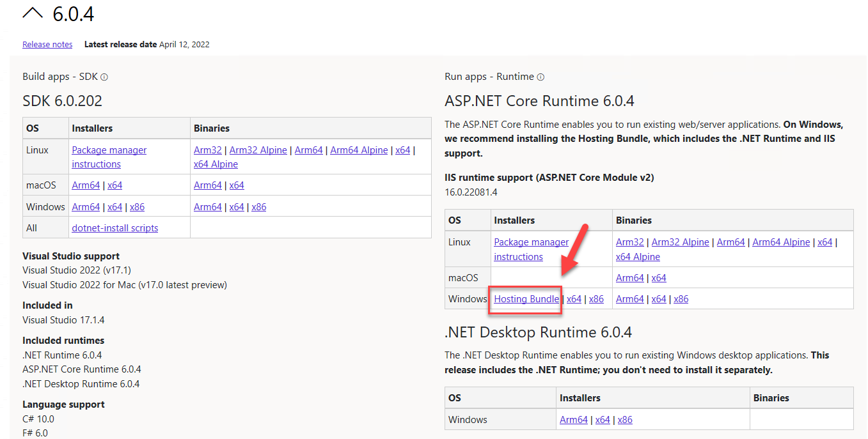Download SDK Windows Arm64 installer
This screenshot has width=868, height=439.
pyautogui.click(x=86, y=207)
